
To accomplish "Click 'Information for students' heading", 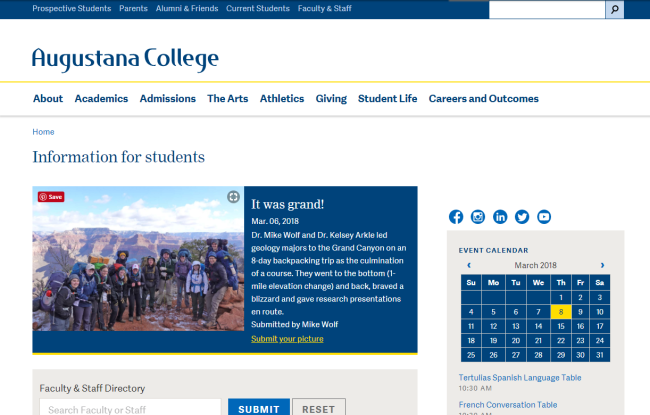I will coord(119,157).
